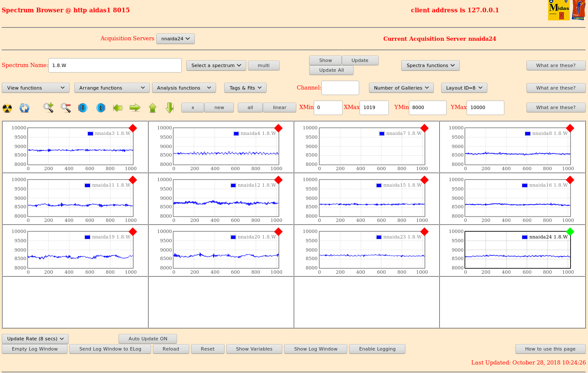Screen dimensions: 588x373
Task: Click Enable Logging button
Action: pyautogui.click(x=377, y=349)
